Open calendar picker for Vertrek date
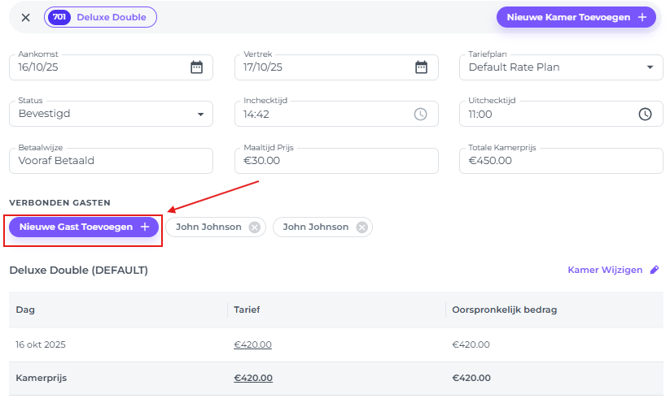Image resolution: width=670 pixels, height=407 pixels. pos(421,68)
